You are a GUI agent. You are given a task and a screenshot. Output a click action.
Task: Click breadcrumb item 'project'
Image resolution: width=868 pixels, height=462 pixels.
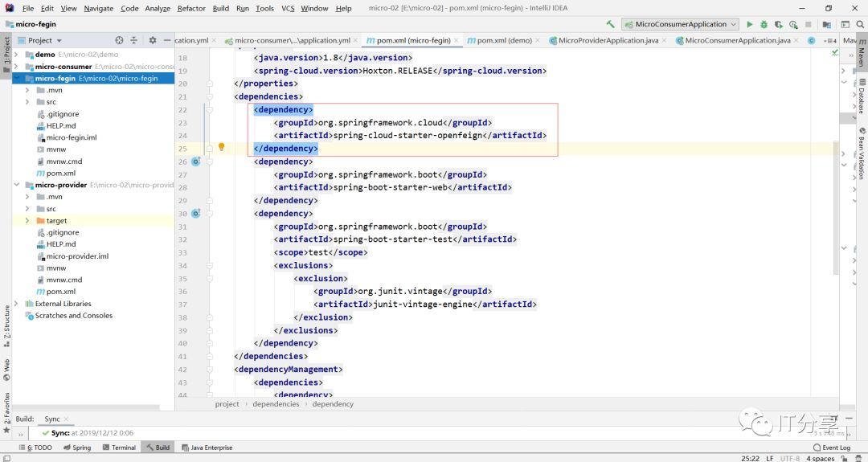click(227, 404)
